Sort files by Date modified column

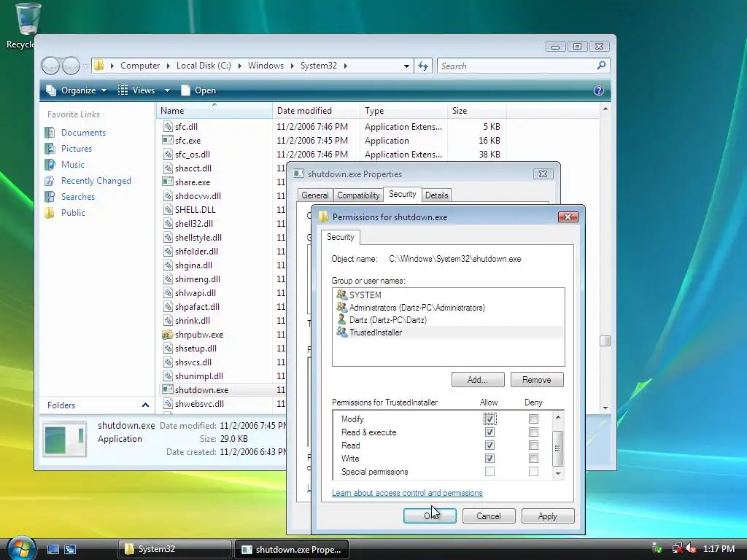(x=317, y=111)
